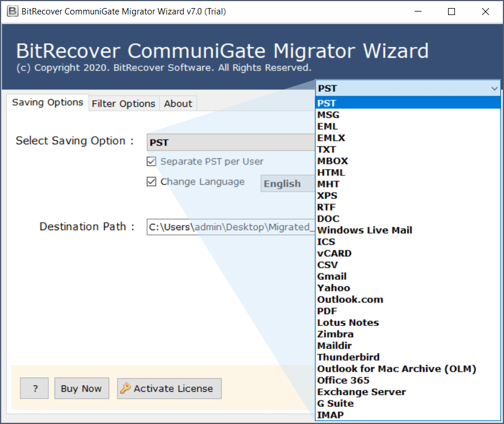Viewport: 504px width, 424px height.
Task: Choose EML in the saving options list
Action: pos(408,126)
